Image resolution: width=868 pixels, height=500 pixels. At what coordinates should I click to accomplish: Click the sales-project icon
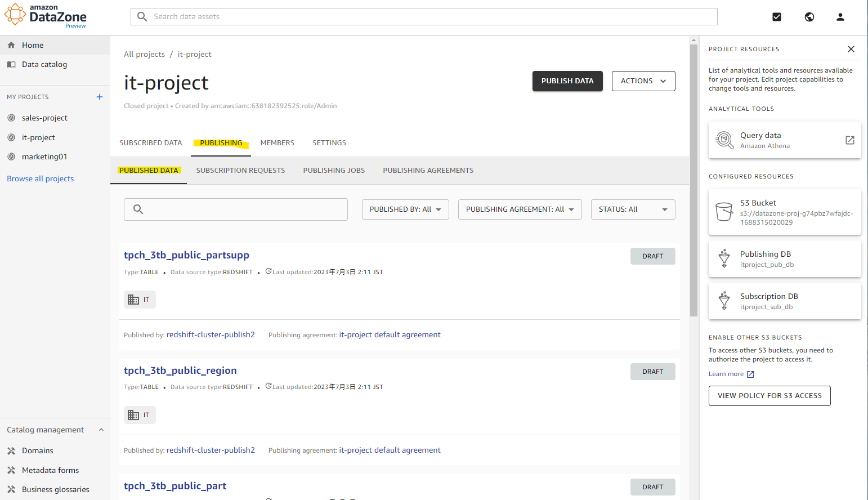[x=11, y=118]
